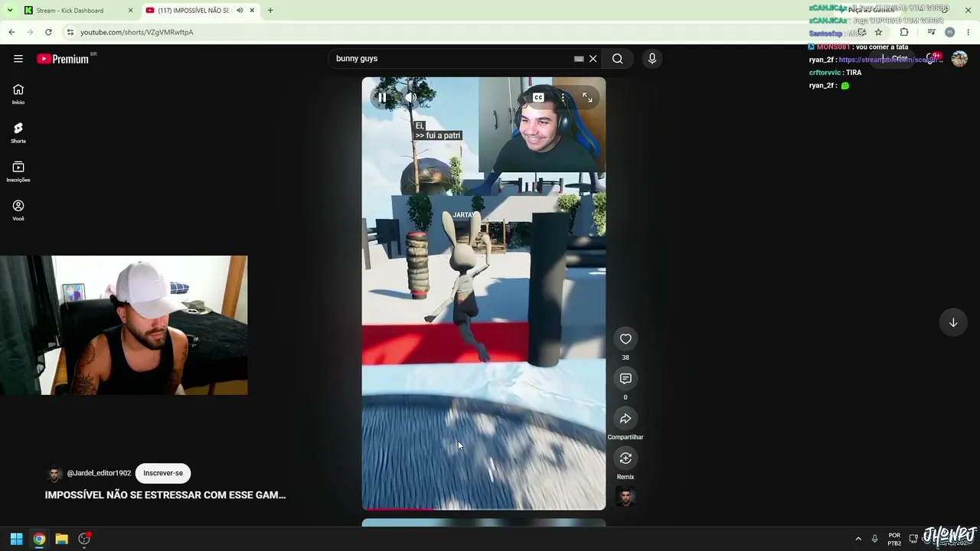This screenshot has height=551, width=980.
Task: Open Chrome media controls
Action: click(x=931, y=32)
